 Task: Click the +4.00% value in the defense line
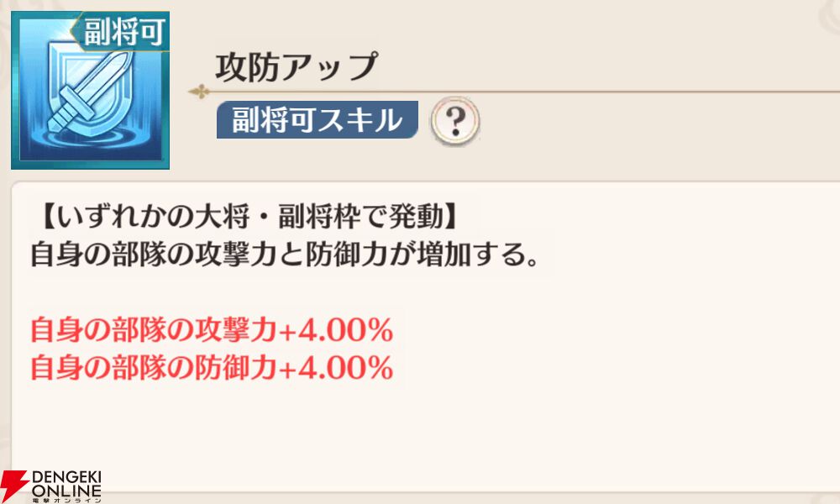[x=335, y=368]
